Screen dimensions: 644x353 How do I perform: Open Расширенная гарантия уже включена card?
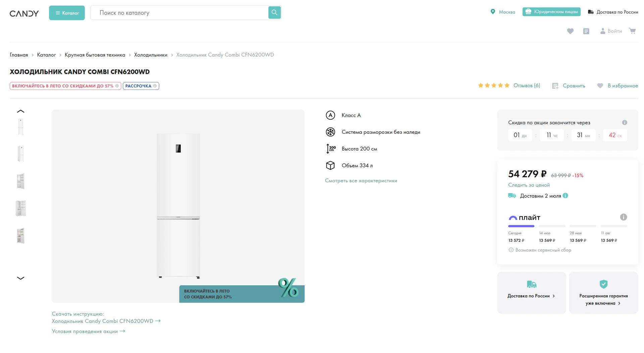(604, 293)
